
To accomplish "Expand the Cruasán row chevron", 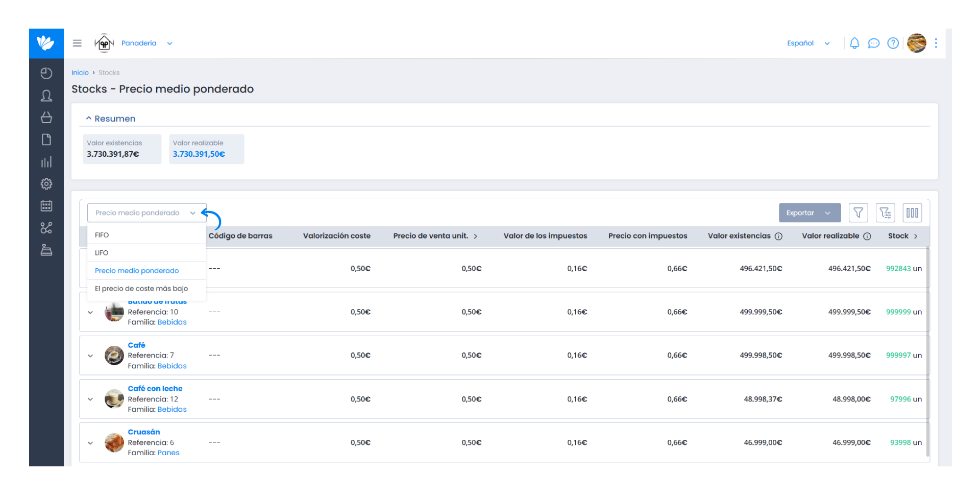I will pyautogui.click(x=90, y=443).
